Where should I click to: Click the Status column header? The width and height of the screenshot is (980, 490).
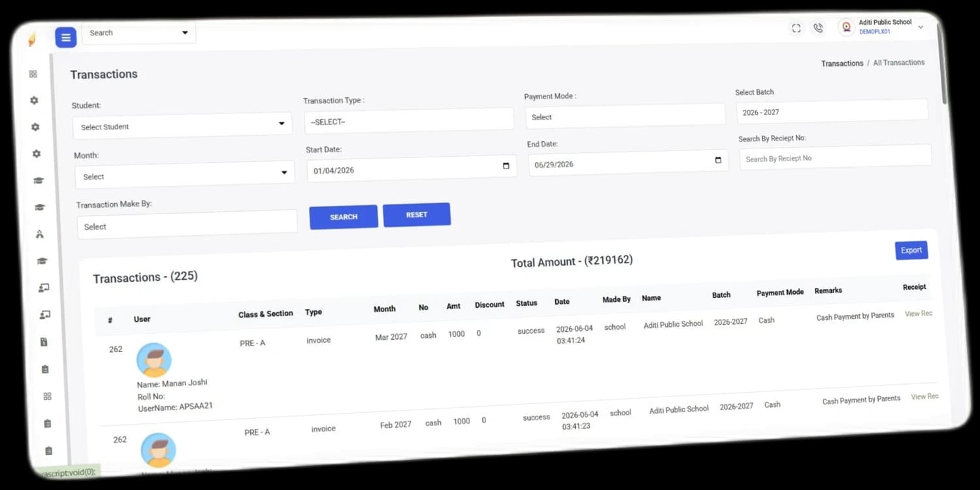527,303
